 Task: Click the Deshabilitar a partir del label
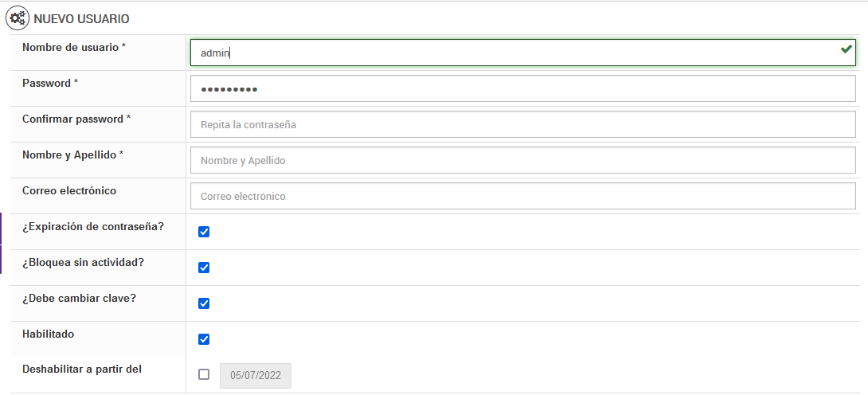(x=82, y=369)
